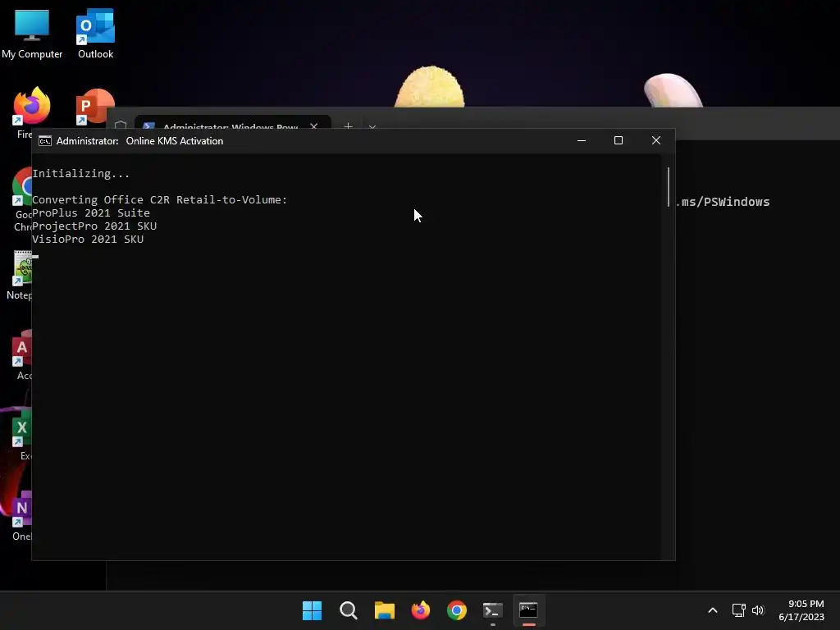840x630 pixels.
Task: Open the Google Chrome desktop shortcut
Action: (x=22, y=199)
